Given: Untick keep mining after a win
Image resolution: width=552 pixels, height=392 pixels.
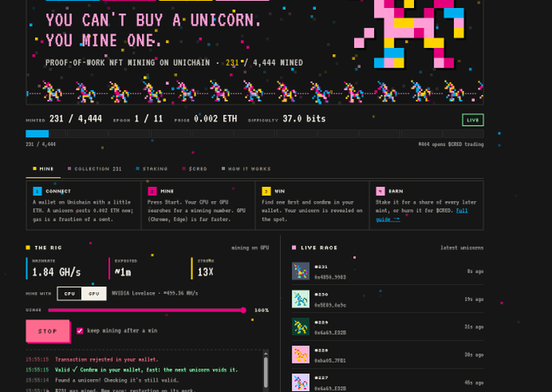Looking at the screenshot, I should coord(80,331).
